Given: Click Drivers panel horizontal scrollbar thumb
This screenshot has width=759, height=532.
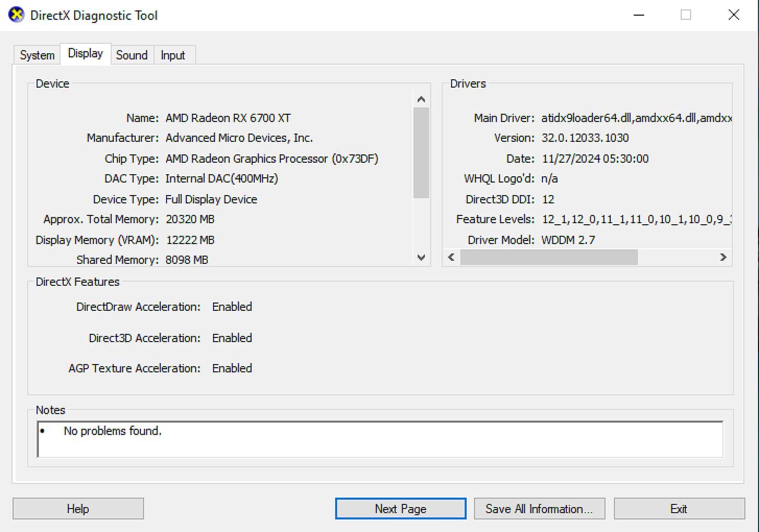Looking at the screenshot, I should point(549,257).
